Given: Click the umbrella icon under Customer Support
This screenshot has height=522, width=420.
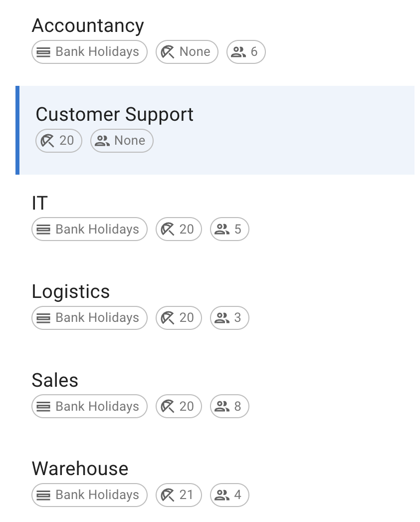Looking at the screenshot, I should pos(47,141).
